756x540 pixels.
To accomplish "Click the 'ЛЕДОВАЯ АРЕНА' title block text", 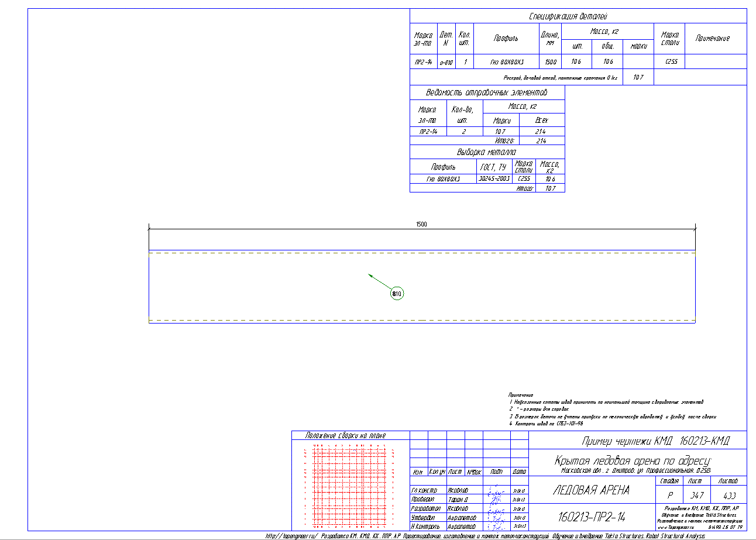I will 591,490.
